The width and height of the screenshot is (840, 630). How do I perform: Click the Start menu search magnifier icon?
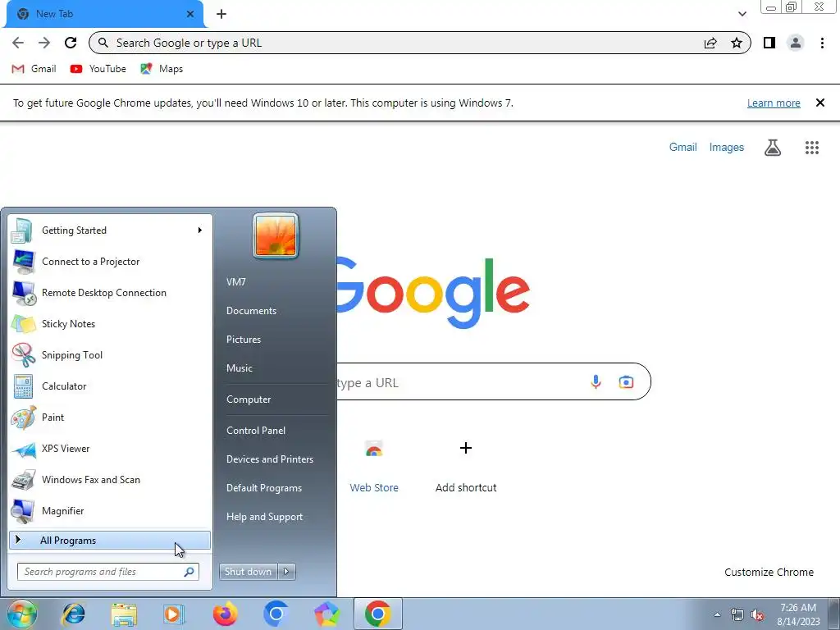tap(189, 572)
